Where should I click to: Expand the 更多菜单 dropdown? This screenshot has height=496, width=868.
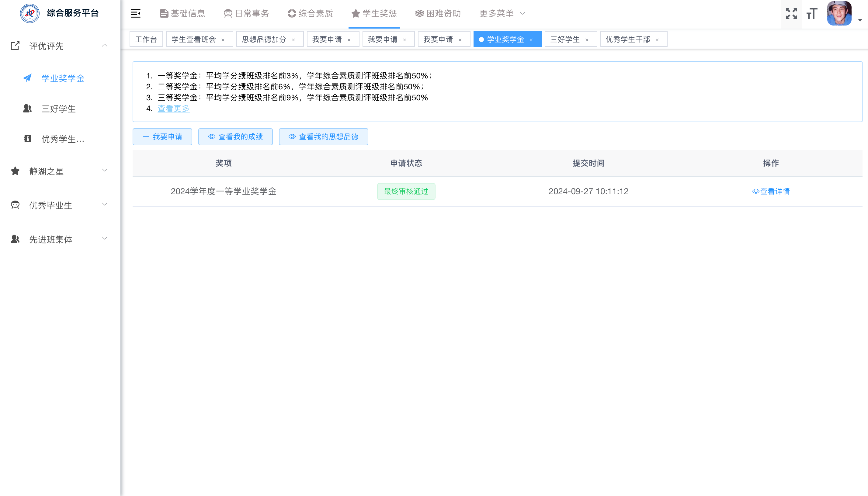point(502,14)
